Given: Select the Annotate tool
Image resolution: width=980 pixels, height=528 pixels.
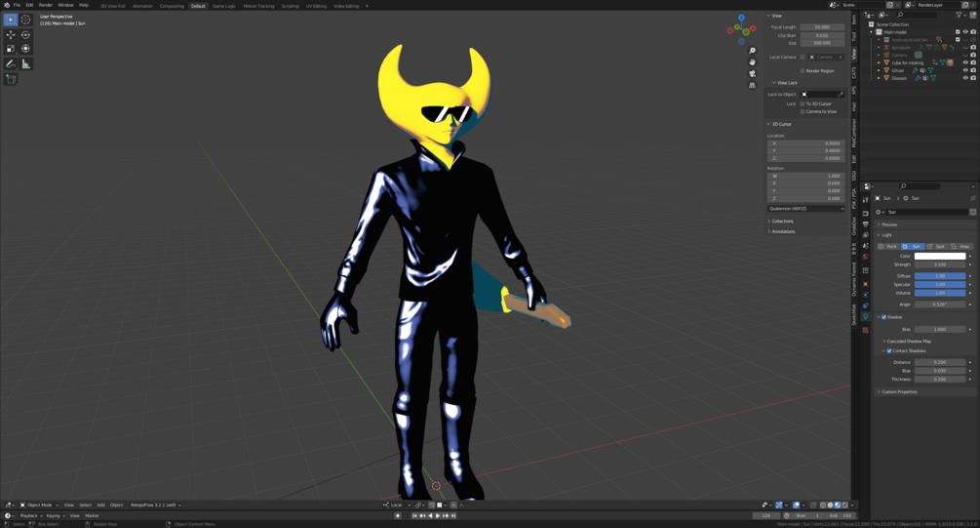Looking at the screenshot, I should point(11,63).
